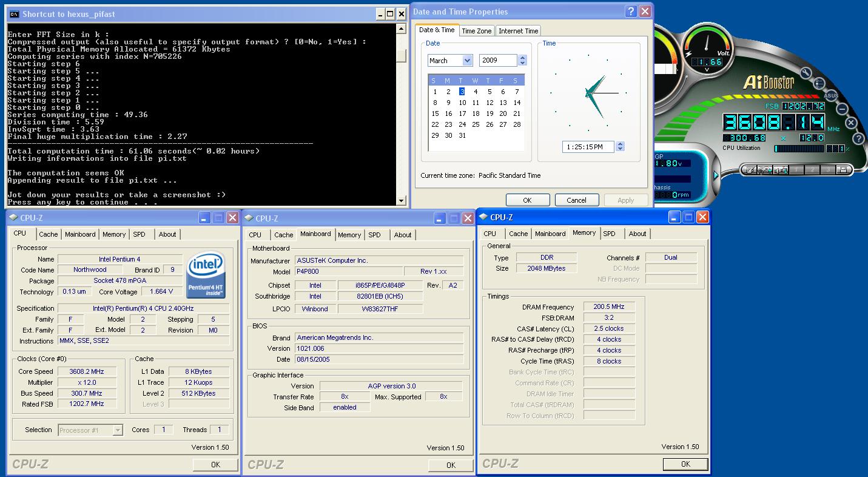Click OK in the rightmost CPU-Z Memory window
The width and height of the screenshot is (868, 477).
click(685, 464)
